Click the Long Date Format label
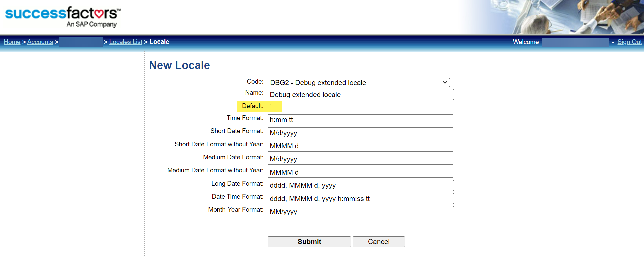644x257 pixels. coord(237,184)
